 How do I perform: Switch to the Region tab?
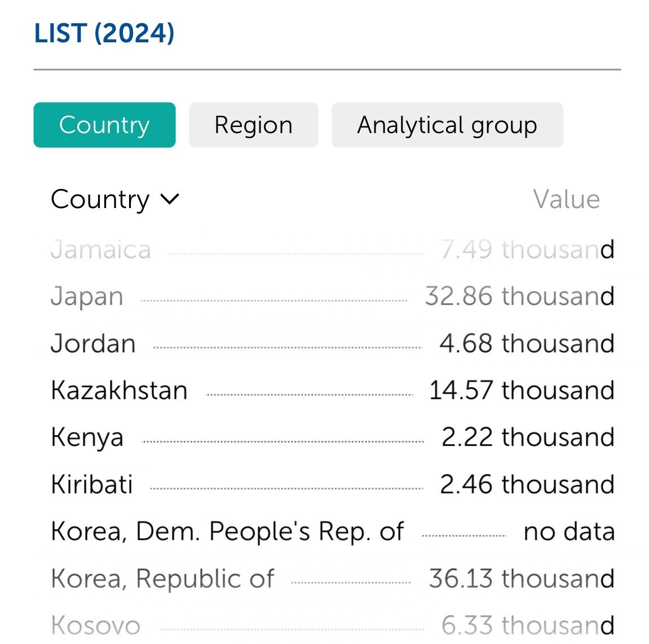pyautogui.click(x=253, y=125)
